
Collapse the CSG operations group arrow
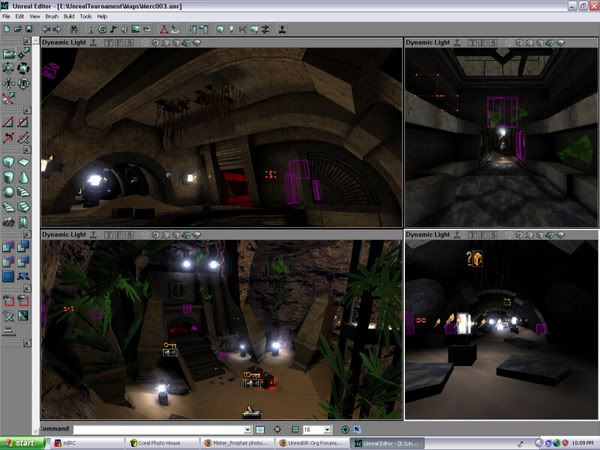pos(27,234)
